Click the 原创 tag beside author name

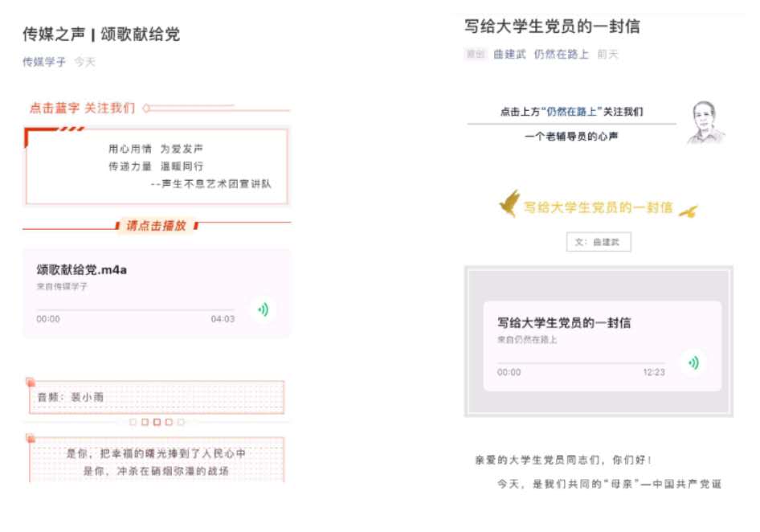point(475,54)
